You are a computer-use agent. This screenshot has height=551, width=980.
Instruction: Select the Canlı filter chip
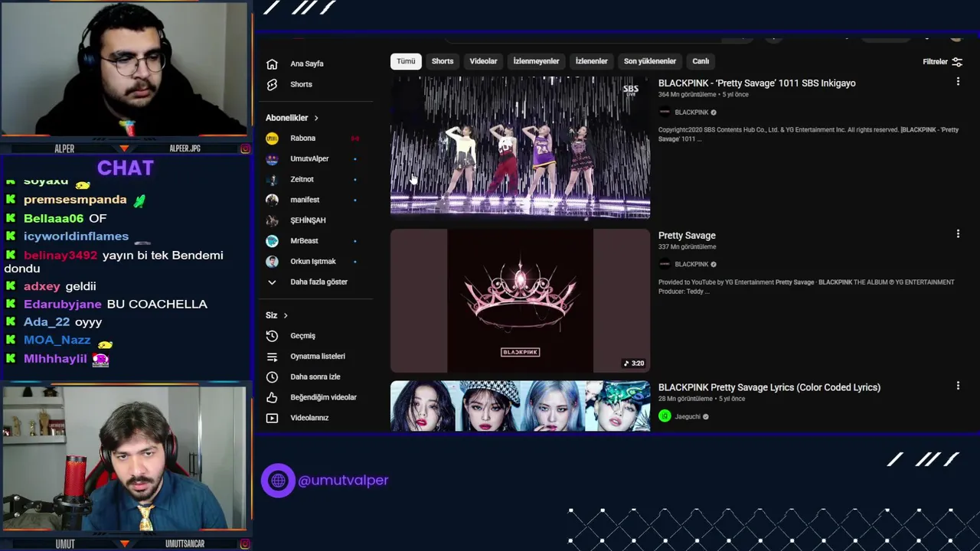701,61
